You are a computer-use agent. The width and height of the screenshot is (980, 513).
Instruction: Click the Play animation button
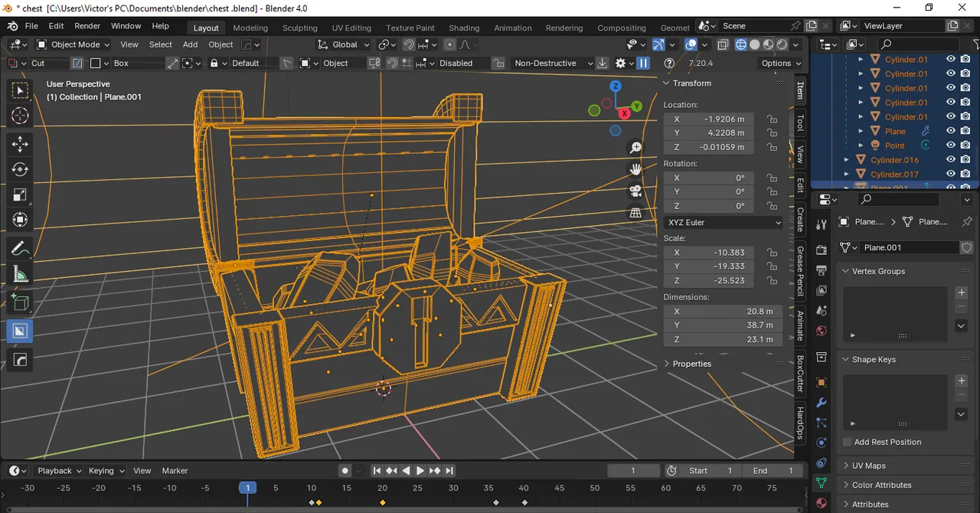(x=420, y=471)
